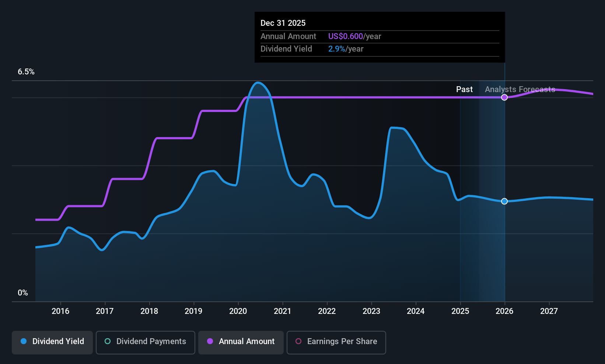Viewport: 605px width, 364px height.
Task: Click the Dec 31 2025 tooltip date
Action: [x=283, y=23]
